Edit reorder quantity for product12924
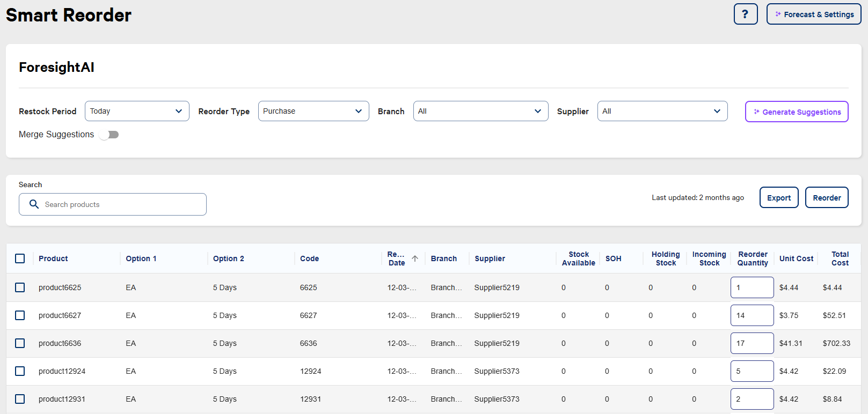Image resolution: width=868 pixels, height=414 pixels. pos(752,371)
